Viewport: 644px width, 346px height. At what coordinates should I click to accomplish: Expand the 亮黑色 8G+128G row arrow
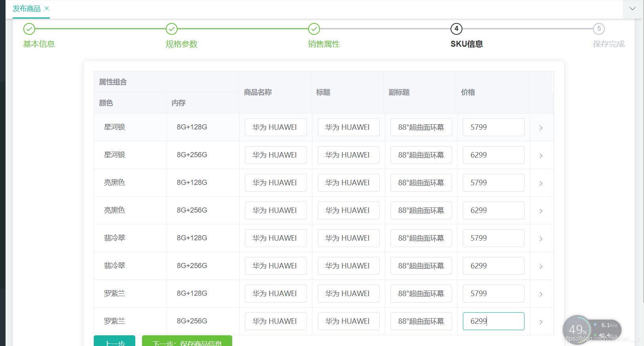point(541,183)
